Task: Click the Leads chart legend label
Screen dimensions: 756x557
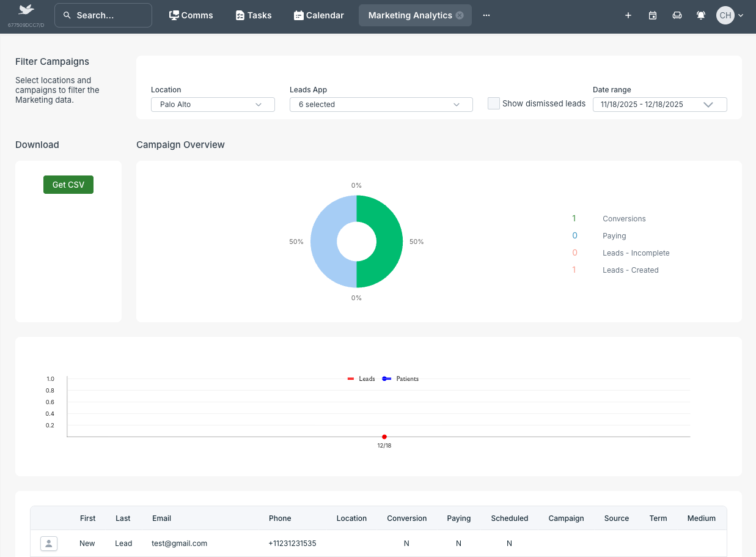Action: [x=367, y=379]
